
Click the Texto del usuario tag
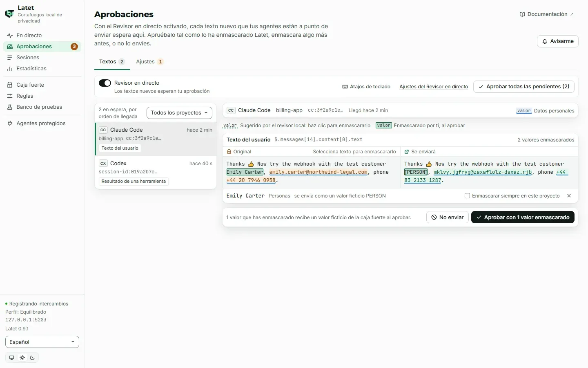pyautogui.click(x=120, y=148)
